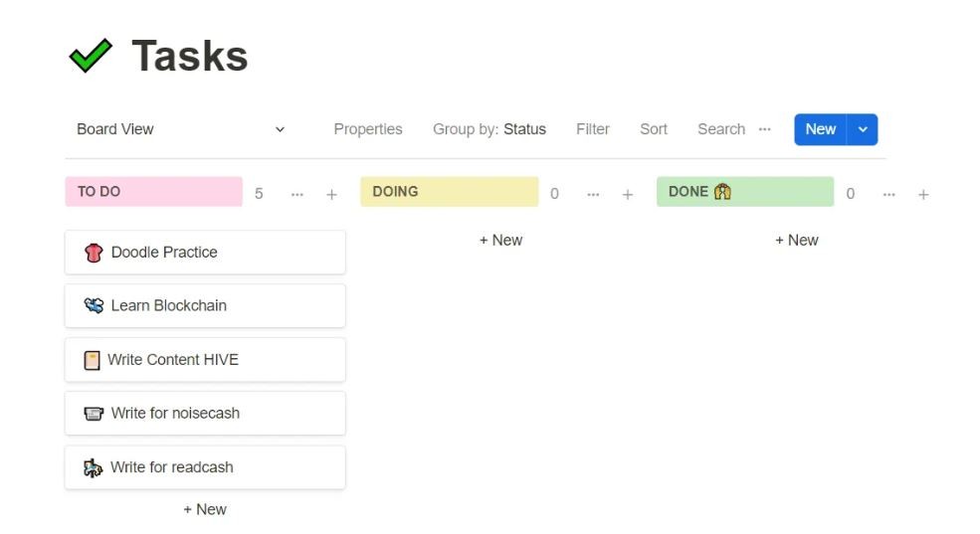980x534 pixels.
Task: Click + New under the DOING column
Action: point(500,241)
